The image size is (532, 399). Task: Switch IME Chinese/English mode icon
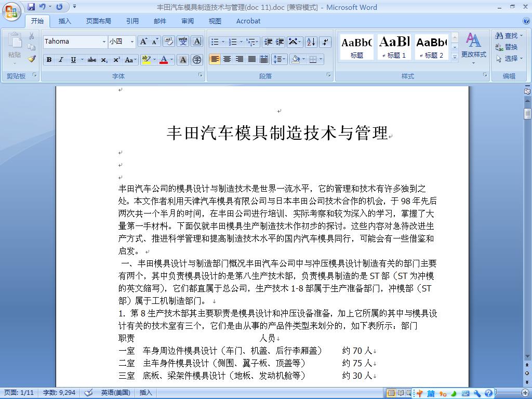point(420,393)
